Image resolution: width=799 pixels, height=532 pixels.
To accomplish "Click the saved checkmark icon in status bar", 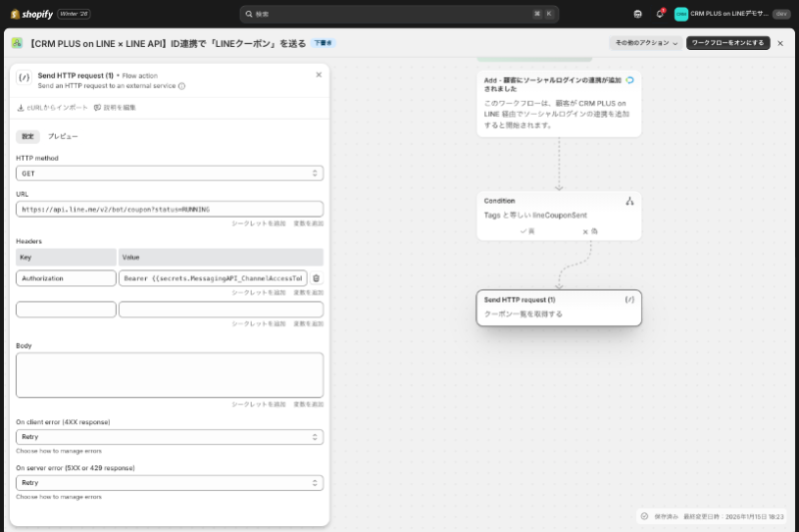I will point(644,516).
